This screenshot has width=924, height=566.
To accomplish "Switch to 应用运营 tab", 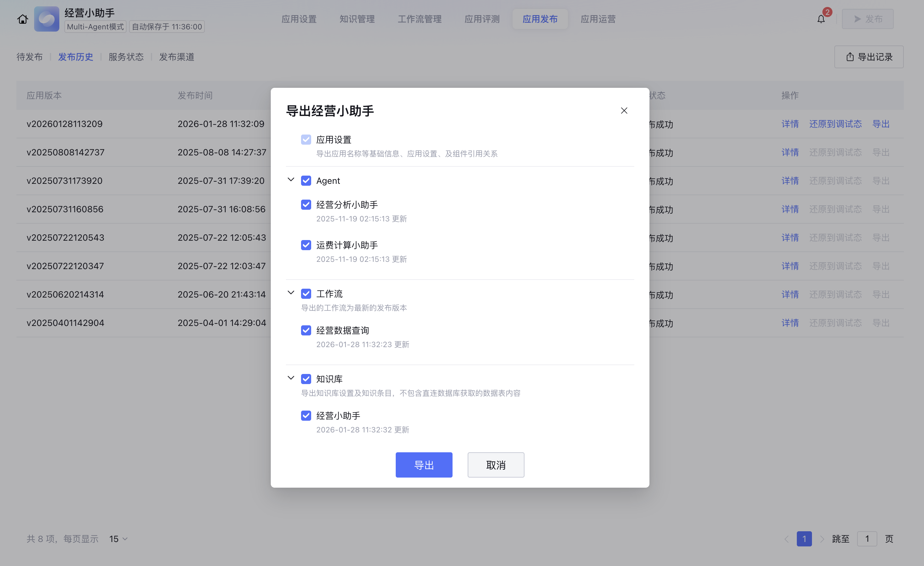I will click(598, 19).
